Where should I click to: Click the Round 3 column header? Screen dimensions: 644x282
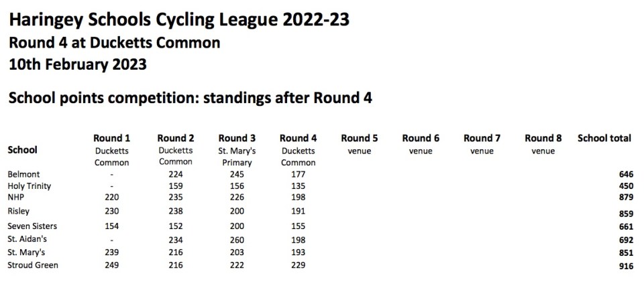click(237, 138)
